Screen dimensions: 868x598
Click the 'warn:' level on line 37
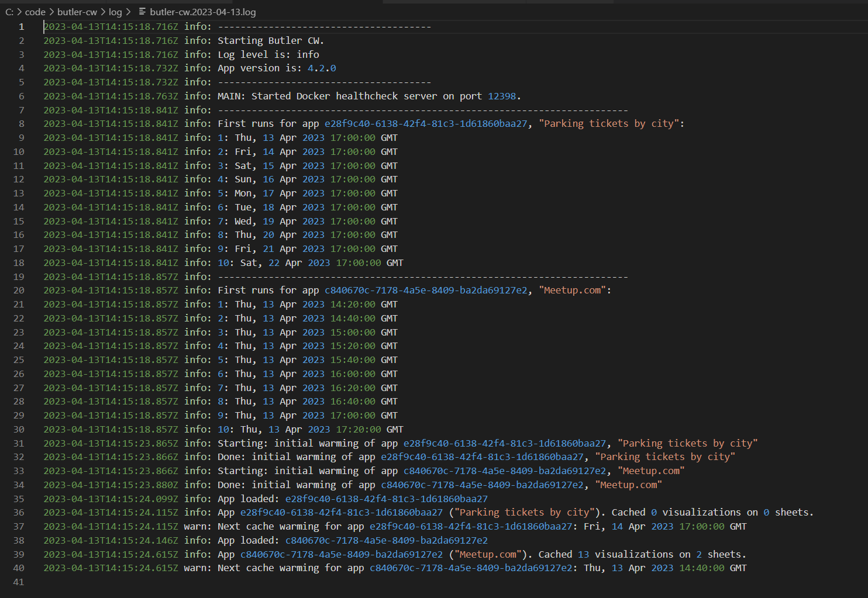pyautogui.click(x=198, y=526)
